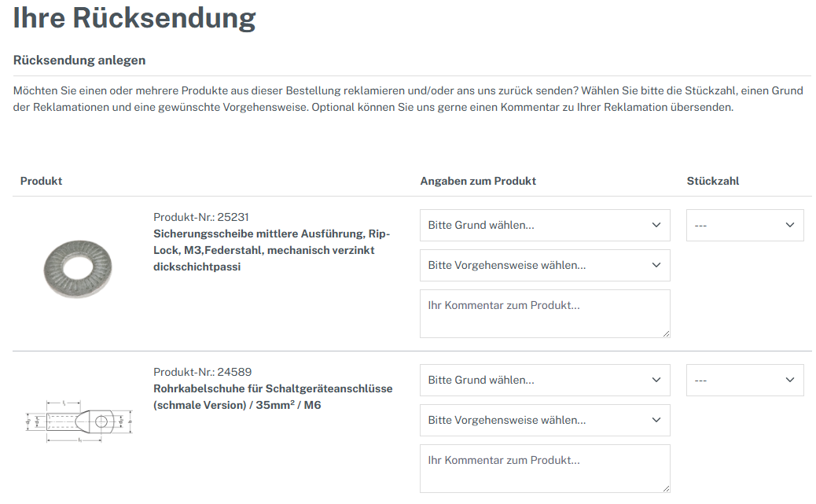
Task: Open reason dropdown for product 25231
Action: click(544, 226)
